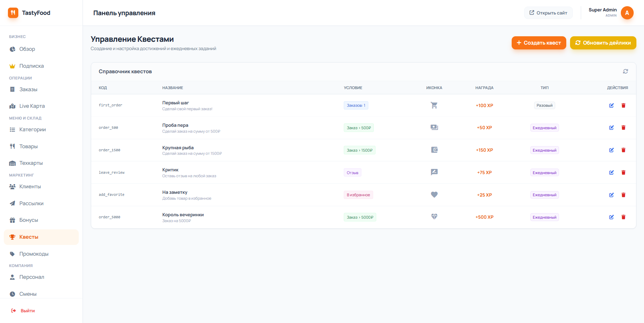Delete the Критик quest via trash icon
The image size is (644, 323).
(x=623, y=172)
